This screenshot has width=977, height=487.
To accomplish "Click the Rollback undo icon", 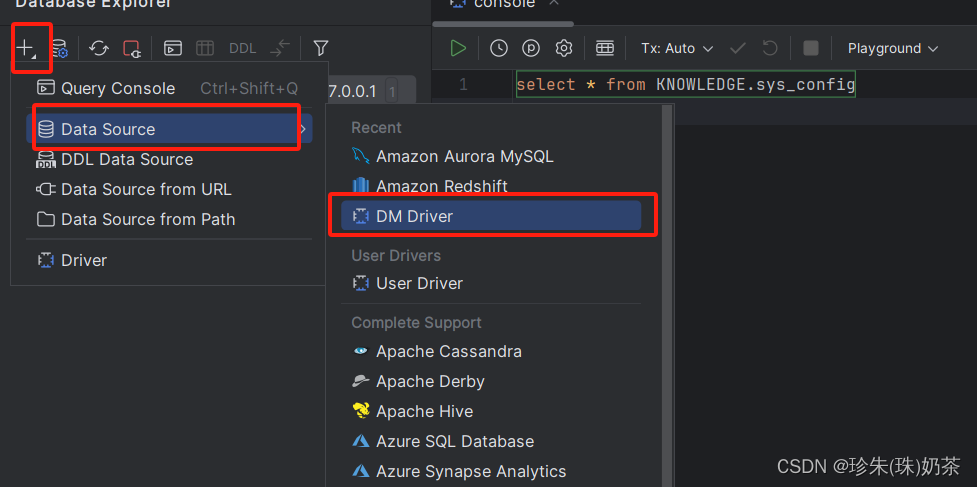I will point(770,48).
